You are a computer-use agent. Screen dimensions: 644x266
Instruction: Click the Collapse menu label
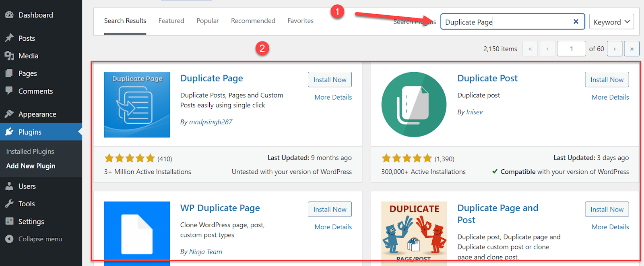(x=40, y=239)
